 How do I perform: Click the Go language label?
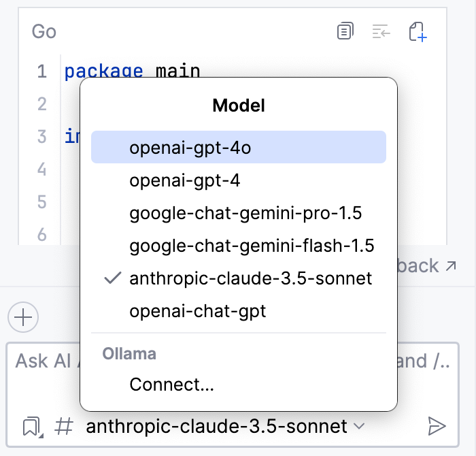click(44, 31)
